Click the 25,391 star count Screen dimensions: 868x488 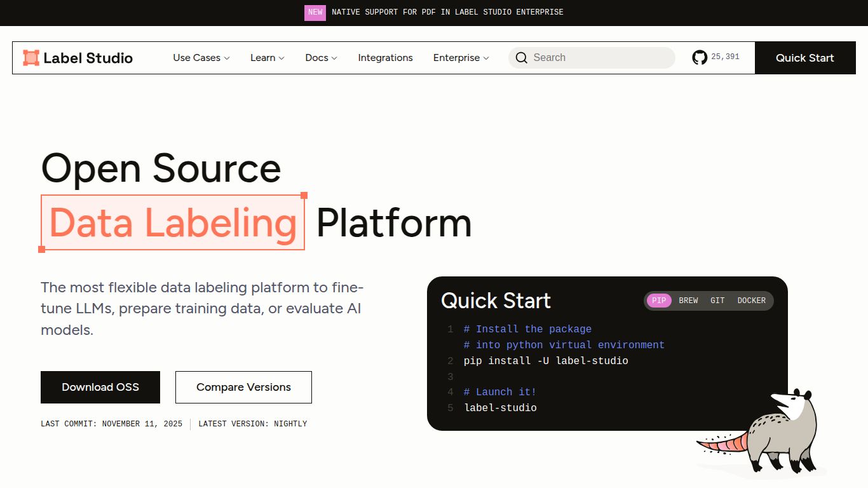pos(726,57)
